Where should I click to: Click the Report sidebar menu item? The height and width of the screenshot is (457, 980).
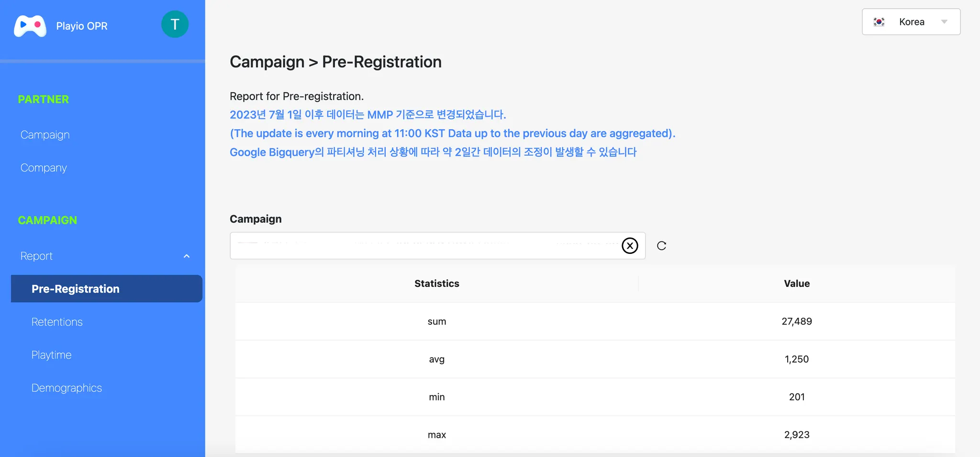[36, 256]
